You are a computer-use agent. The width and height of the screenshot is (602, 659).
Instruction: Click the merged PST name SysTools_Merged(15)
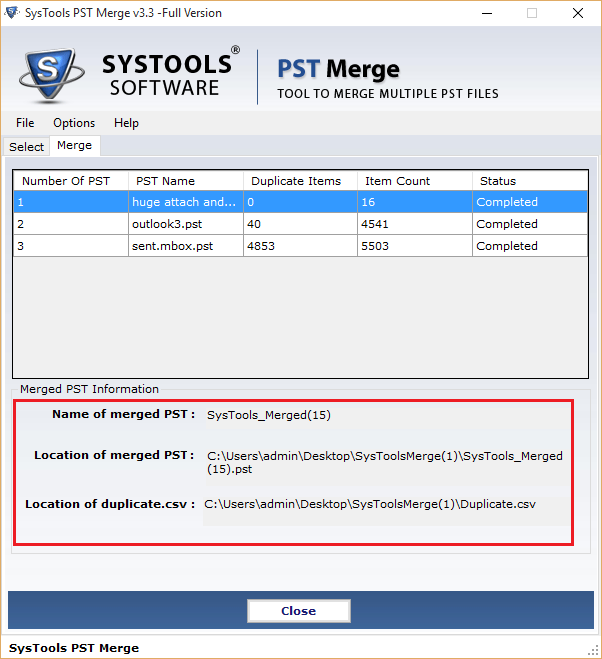coord(269,415)
